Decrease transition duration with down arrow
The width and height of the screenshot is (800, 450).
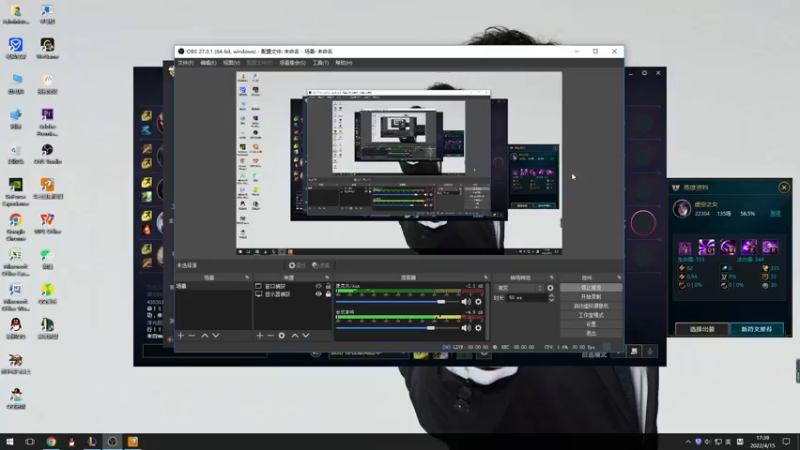click(x=551, y=300)
